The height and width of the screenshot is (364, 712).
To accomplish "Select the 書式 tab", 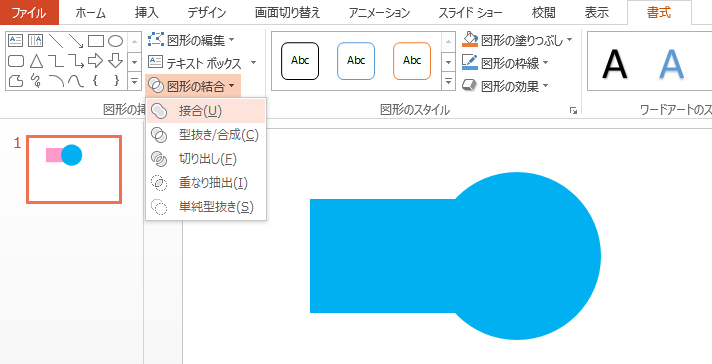I will point(659,13).
